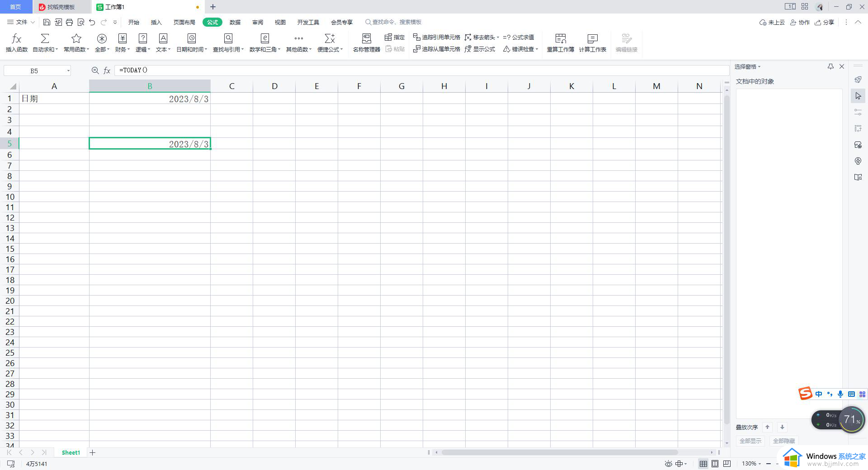868x470 pixels.
Task: Click Calculate Sheet (计算工作表)
Action: [x=592, y=43]
